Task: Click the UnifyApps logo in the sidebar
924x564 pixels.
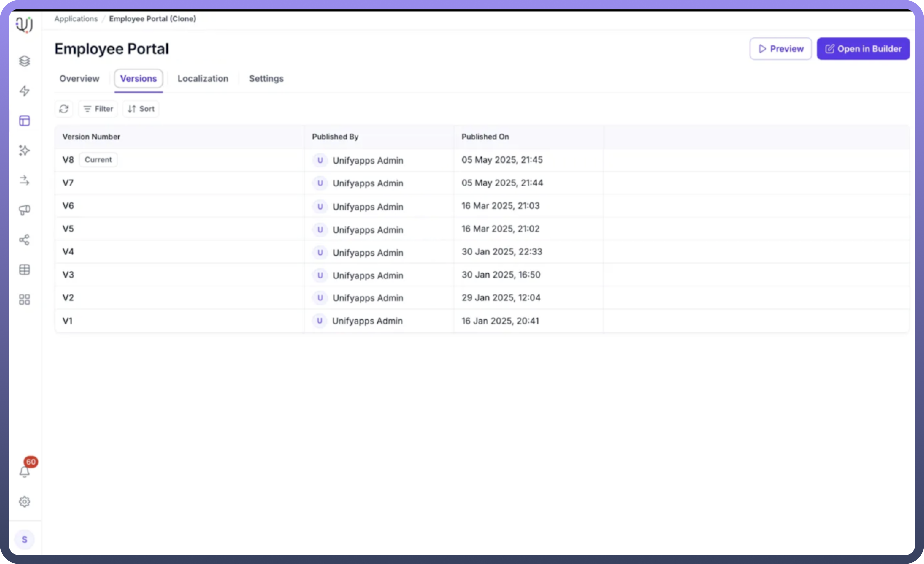Action: (24, 25)
